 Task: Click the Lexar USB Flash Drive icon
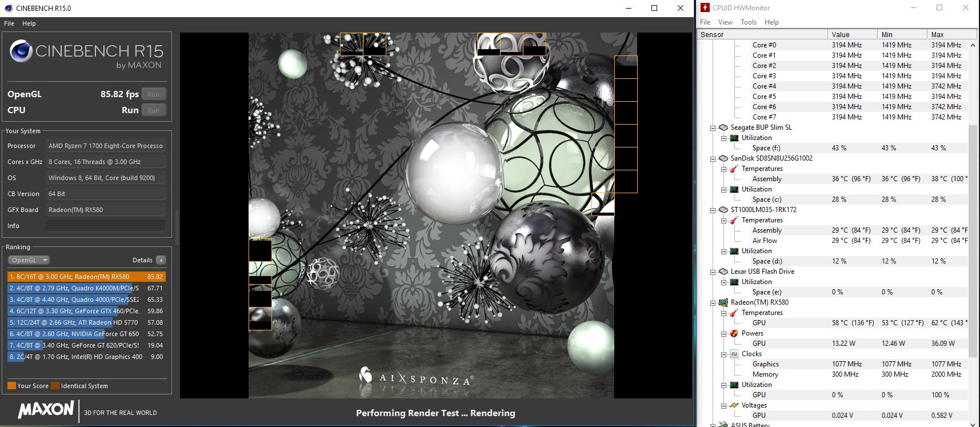click(x=723, y=272)
